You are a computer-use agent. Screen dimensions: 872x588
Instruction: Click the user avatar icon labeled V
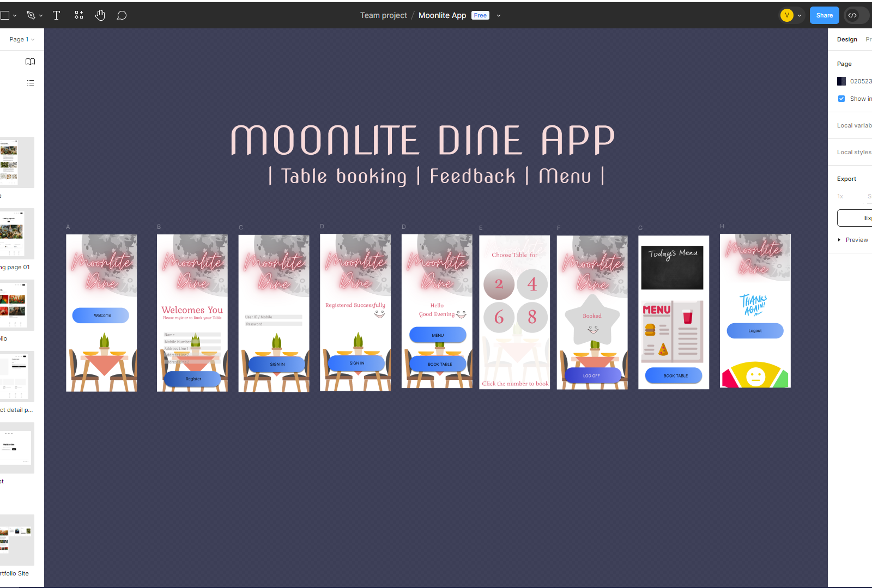point(785,15)
